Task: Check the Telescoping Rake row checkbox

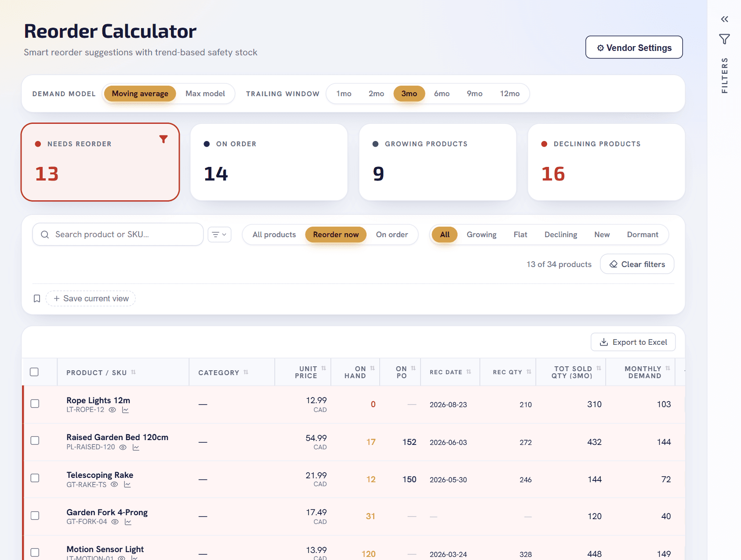Action: (x=35, y=478)
